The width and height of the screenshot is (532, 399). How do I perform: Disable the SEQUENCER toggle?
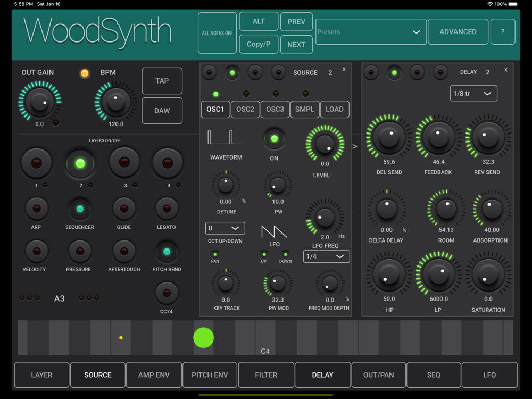[x=80, y=209]
